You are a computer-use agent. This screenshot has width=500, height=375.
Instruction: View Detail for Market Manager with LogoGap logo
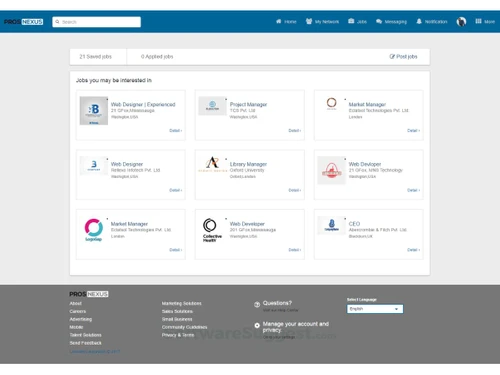(x=176, y=250)
